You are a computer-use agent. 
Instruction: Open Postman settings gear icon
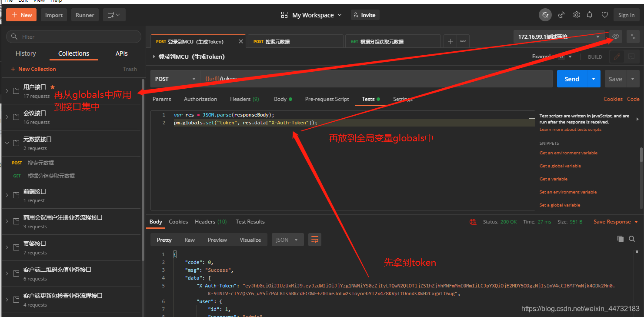[x=576, y=15]
